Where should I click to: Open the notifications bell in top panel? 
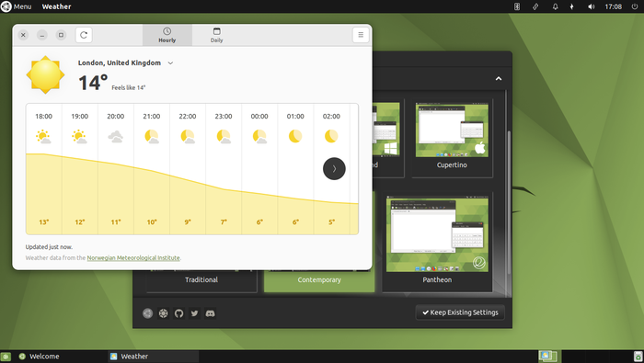click(x=555, y=6)
